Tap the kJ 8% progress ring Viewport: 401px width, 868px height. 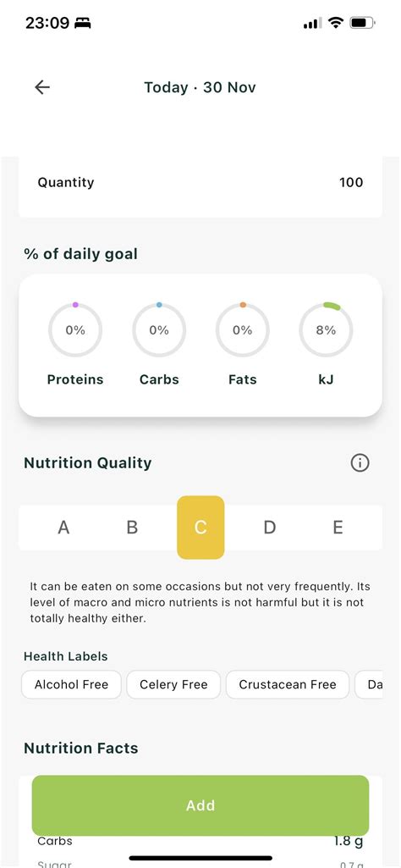[x=326, y=330]
